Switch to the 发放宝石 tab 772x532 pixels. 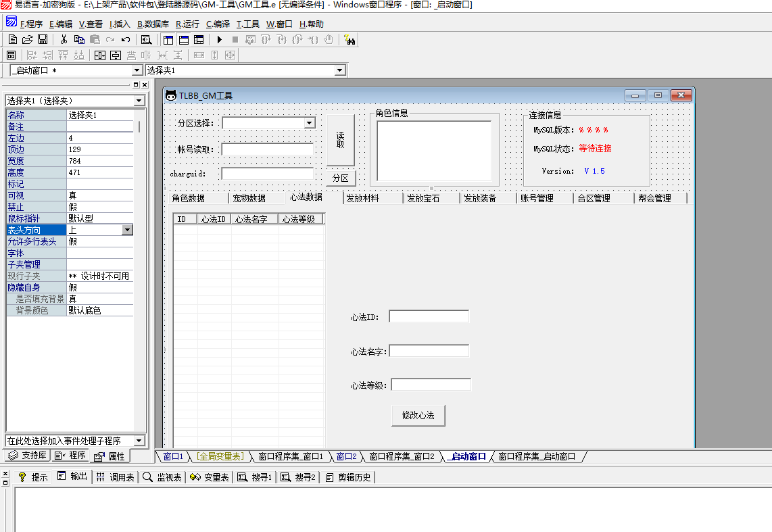(x=423, y=198)
